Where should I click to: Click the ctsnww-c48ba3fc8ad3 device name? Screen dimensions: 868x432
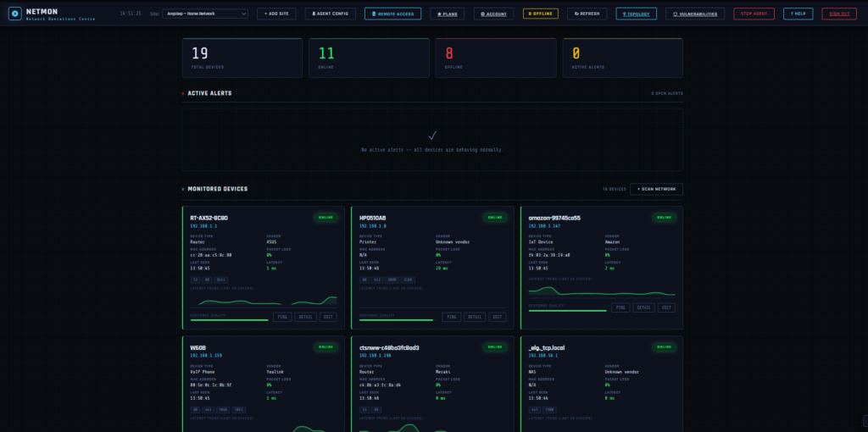pos(389,348)
